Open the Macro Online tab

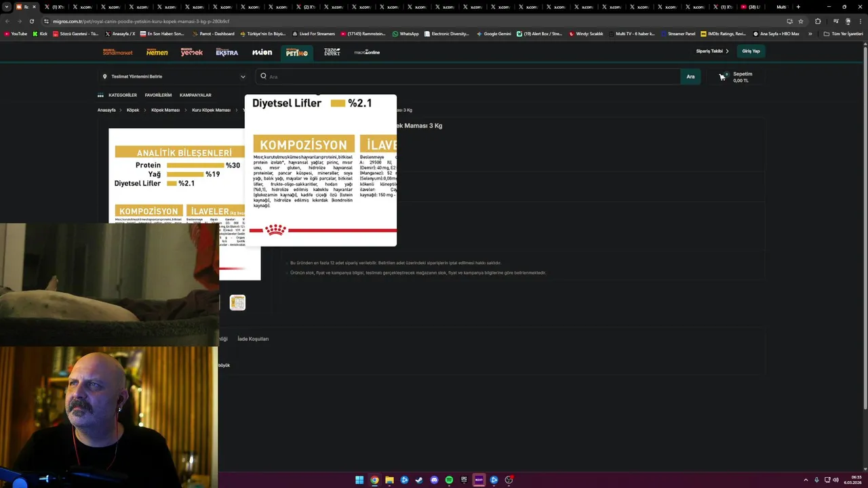click(367, 52)
